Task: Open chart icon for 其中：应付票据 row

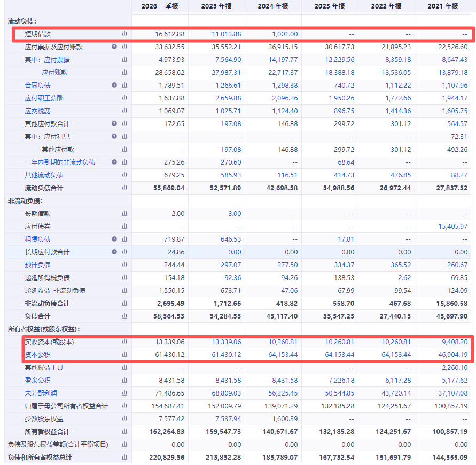Action: click(x=124, y=59)
